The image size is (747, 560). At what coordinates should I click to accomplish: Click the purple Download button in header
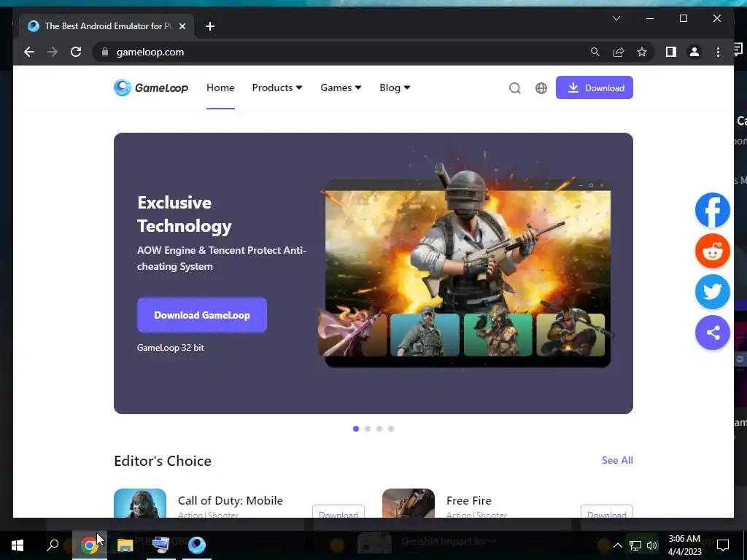[594, 87]
